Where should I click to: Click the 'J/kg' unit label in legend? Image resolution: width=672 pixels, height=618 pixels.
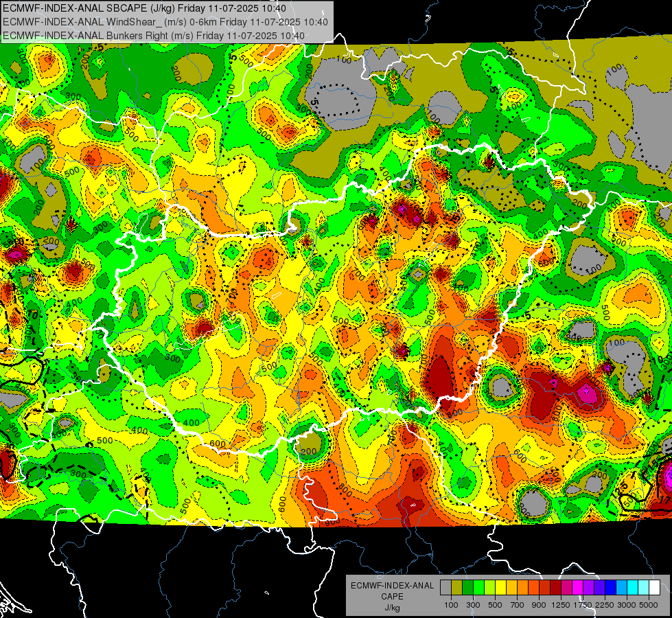[392, 608]
